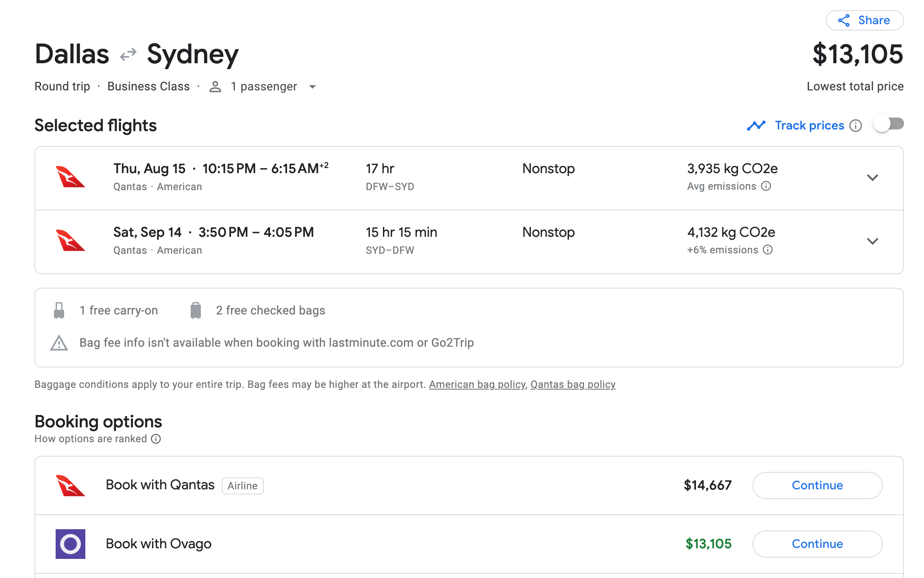Click the +6% emissions info icon
924x578 pixels.
[768, 250]
